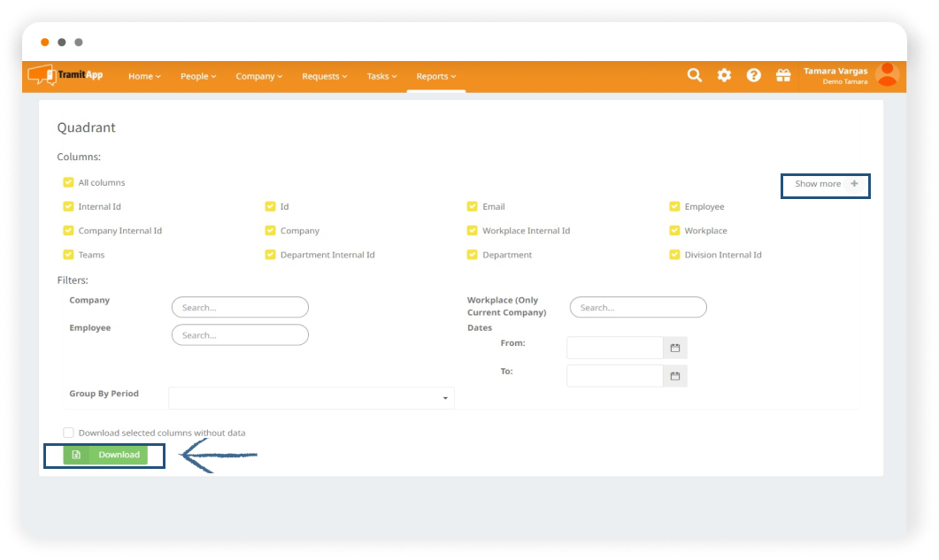Open the People menu
The width and height of the screenshot is (939, 560).
(x=198, y=76)
